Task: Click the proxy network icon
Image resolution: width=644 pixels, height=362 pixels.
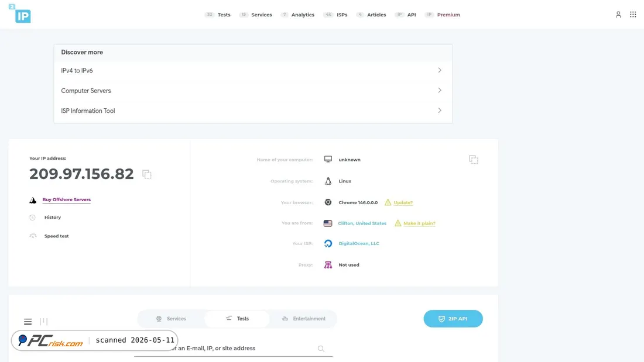Action: coord(328,265)
